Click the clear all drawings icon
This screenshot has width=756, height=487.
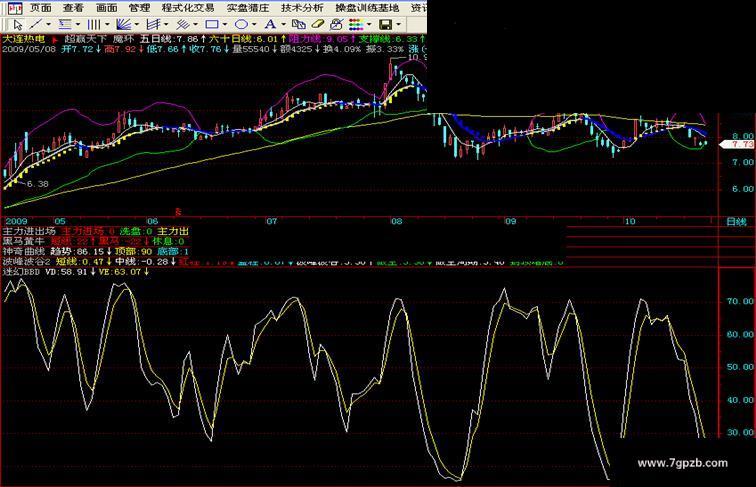tap(336, 24)
